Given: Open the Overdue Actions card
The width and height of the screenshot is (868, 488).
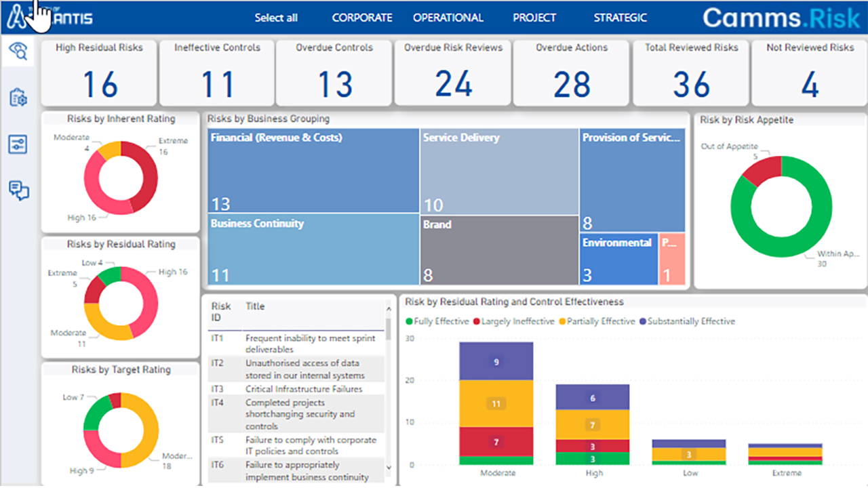Looking at the screenshot, I should click(x=572, y=72).
